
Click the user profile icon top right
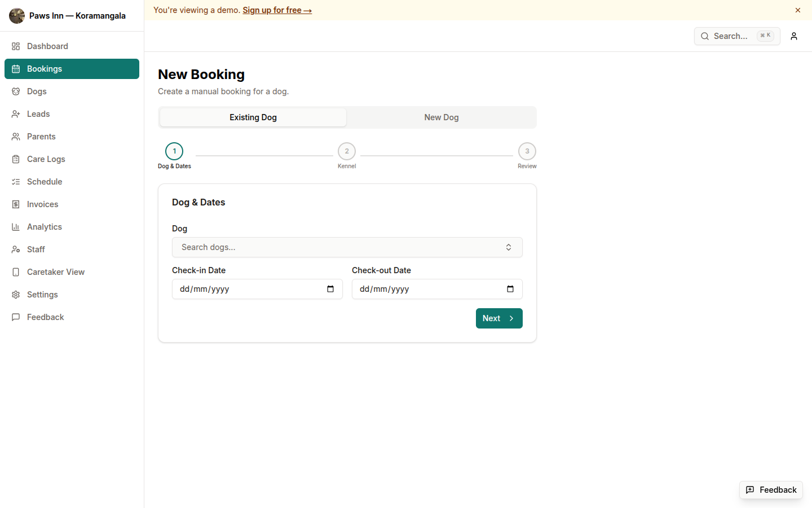click(x=794, y=36)
